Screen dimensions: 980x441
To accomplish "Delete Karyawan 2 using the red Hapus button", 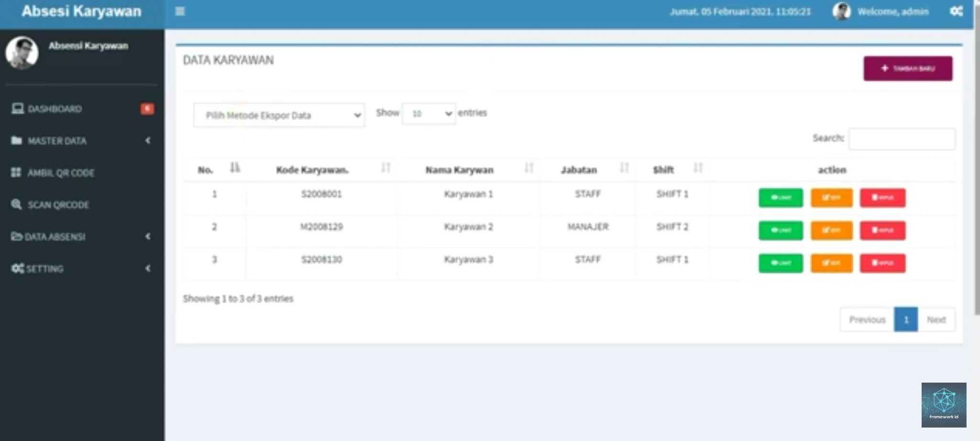I will click(882, 231).
